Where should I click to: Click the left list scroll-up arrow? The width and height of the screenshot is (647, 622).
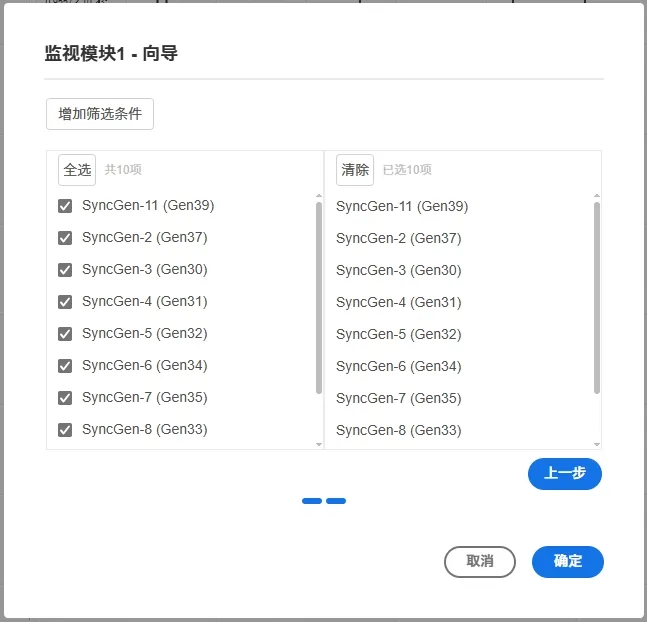tap(319, 196)
